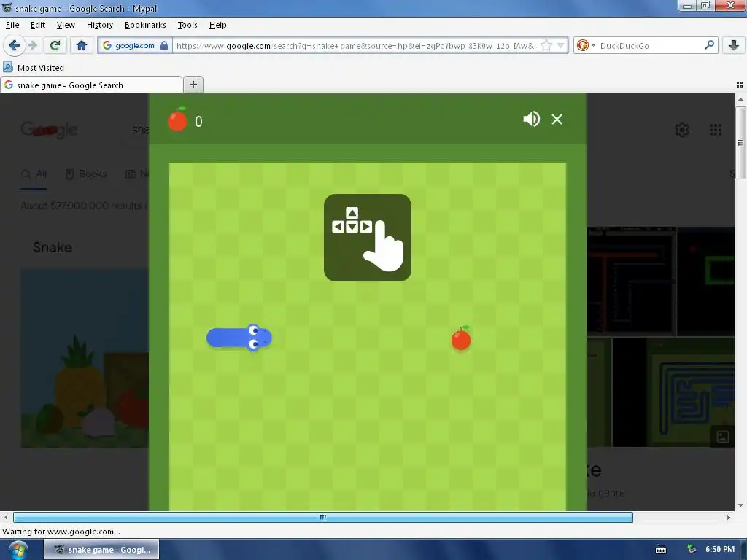Click the URL address field
The image size is (747, 560).
tap(356, 45)
